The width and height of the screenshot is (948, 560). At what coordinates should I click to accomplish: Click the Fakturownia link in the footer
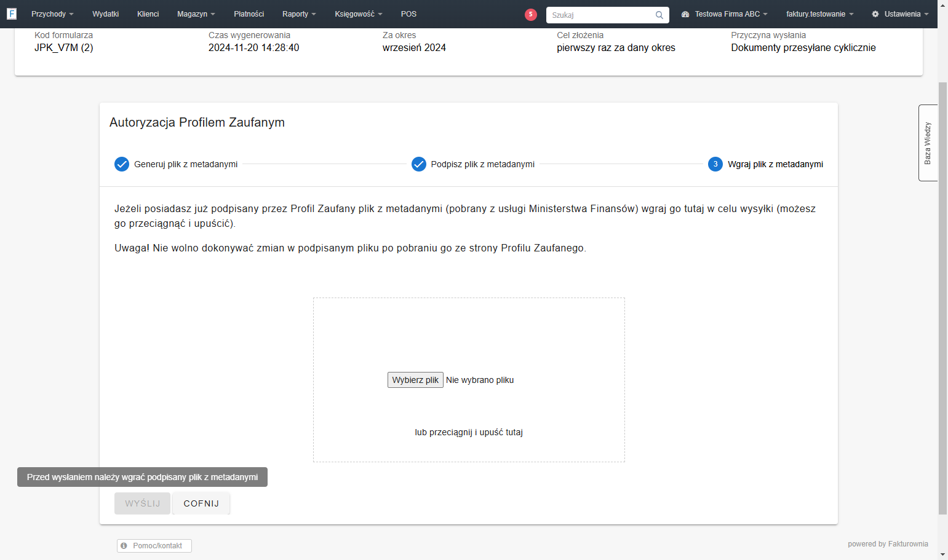coord(908,544)
